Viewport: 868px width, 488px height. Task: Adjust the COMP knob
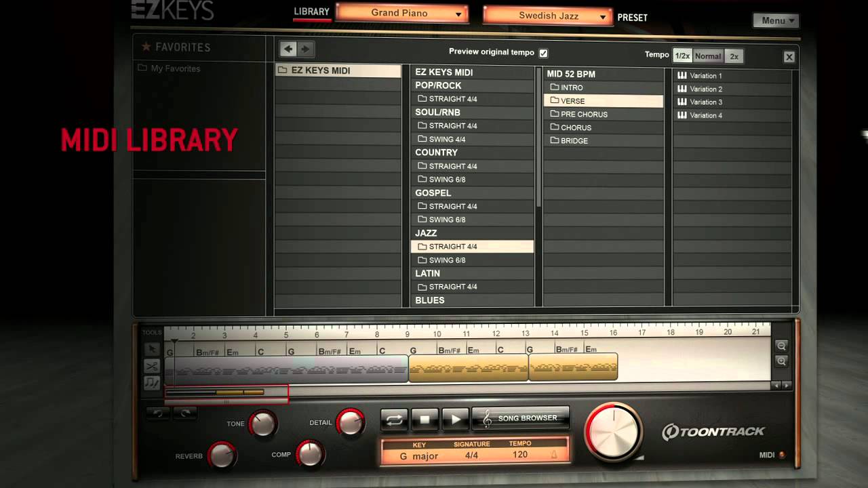[x=310, y=453]
